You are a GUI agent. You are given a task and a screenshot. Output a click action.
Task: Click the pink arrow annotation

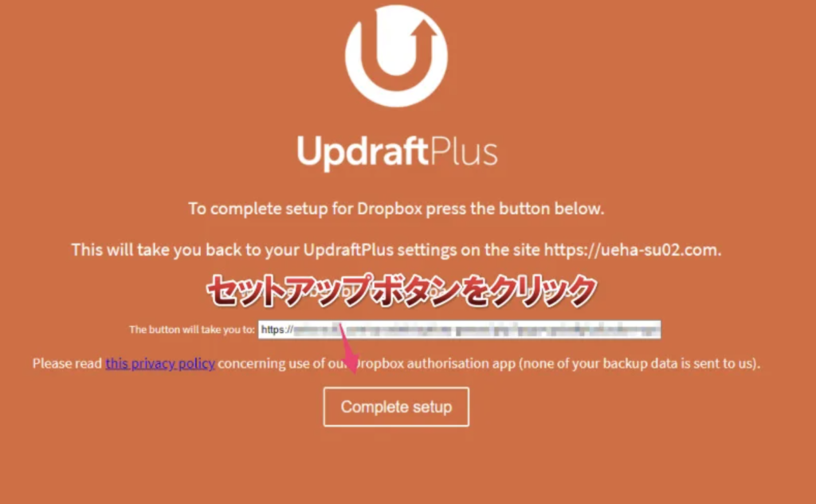coord(349,347)
